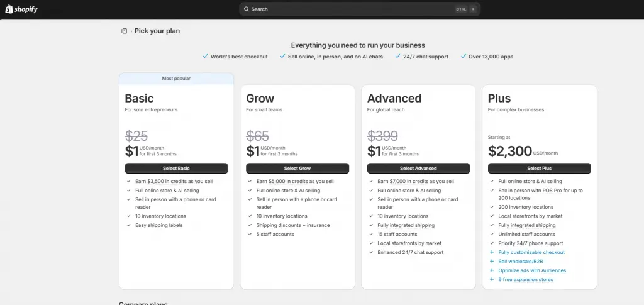The width and height of the screenshot is (644, 305).
Task: Click checkmark beside 15 staff accounts
Action: (371, 235)
